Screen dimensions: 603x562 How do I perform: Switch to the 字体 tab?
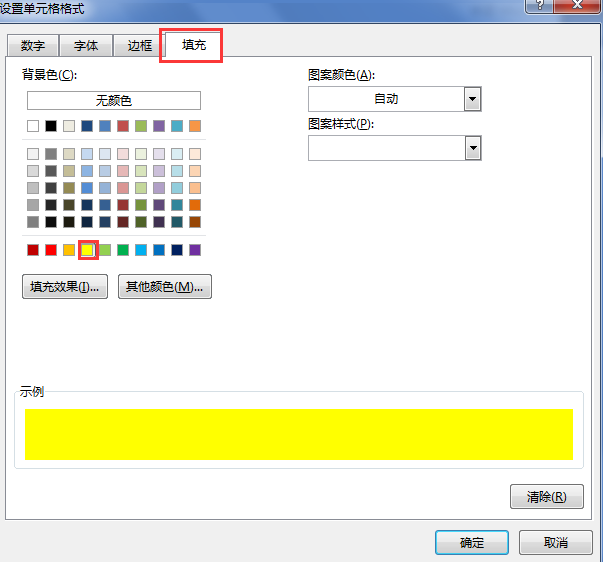pos(86,46)
